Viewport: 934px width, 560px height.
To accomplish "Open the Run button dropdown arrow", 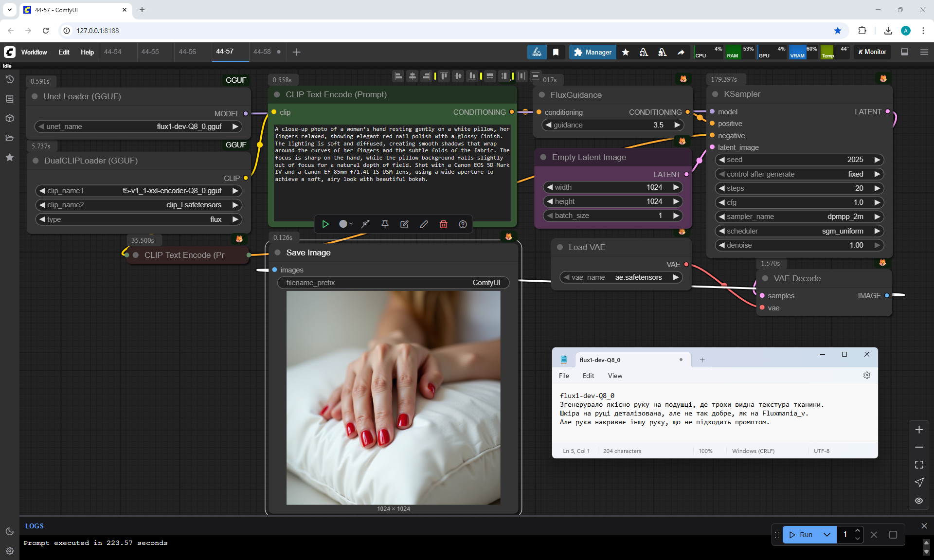I will click(x=827, y=535).
